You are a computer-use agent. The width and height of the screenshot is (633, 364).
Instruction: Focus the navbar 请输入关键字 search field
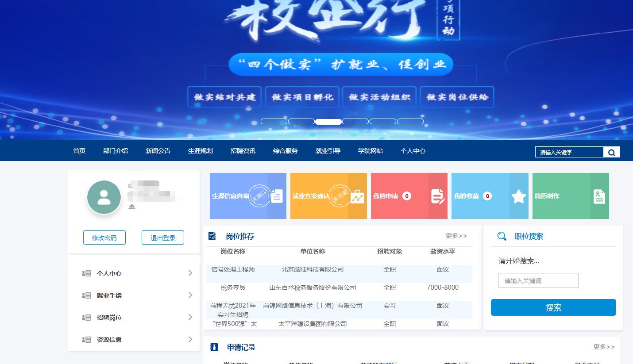[x=569, y=152]
